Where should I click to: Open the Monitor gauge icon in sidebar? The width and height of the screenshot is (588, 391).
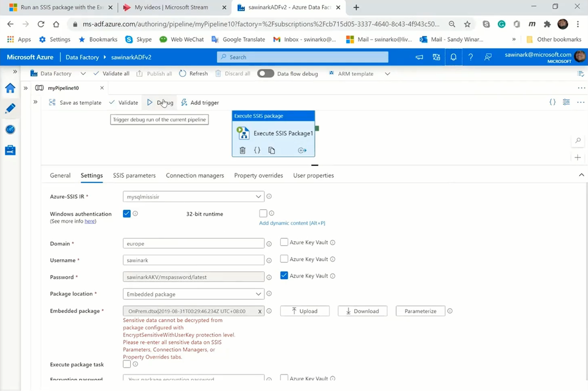10,129
